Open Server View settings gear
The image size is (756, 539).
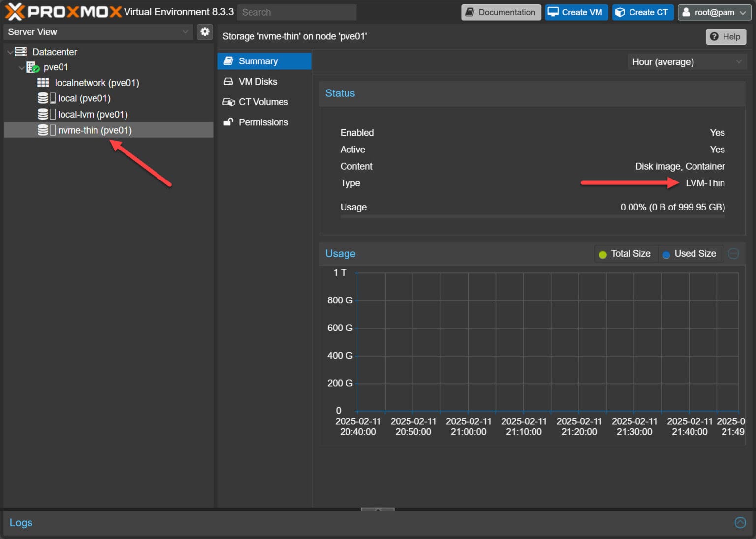point(205,31)
